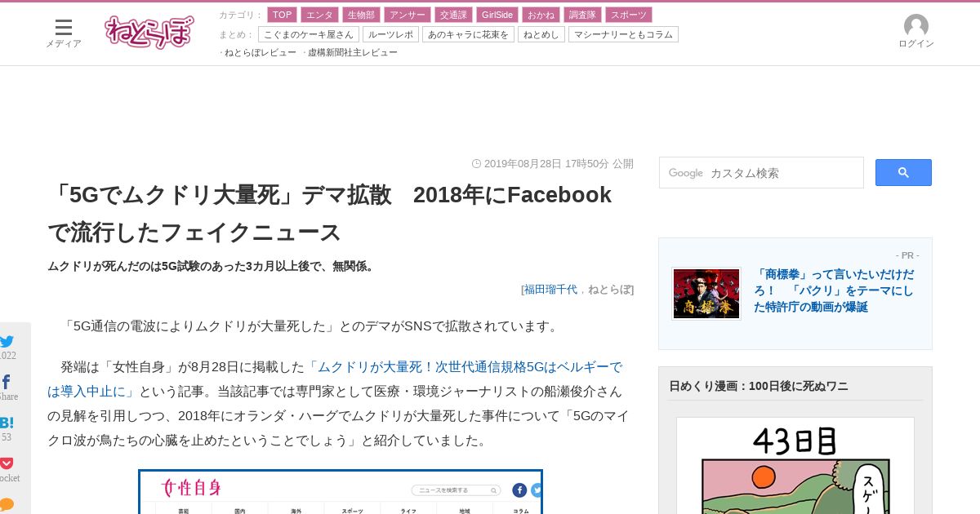Open the 女性自身 article link about ムクドリ
This screenshot has height=514, width=980.
coord(335,379)
